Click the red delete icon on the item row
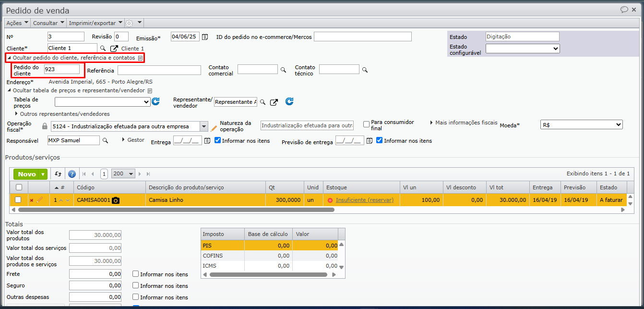Viewport: 644px width, 309px height. pyautogui.click(x=32, y=200)
